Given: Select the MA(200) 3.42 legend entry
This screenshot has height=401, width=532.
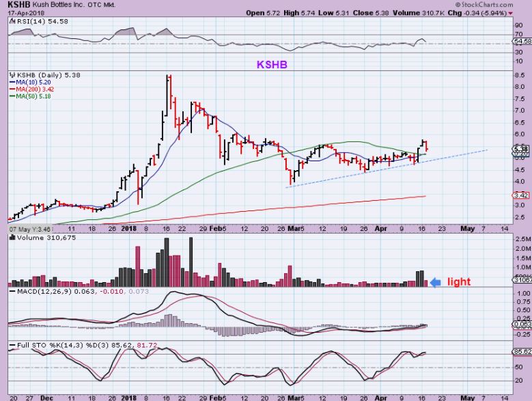Looking at the screenshot, I should 31,89.
